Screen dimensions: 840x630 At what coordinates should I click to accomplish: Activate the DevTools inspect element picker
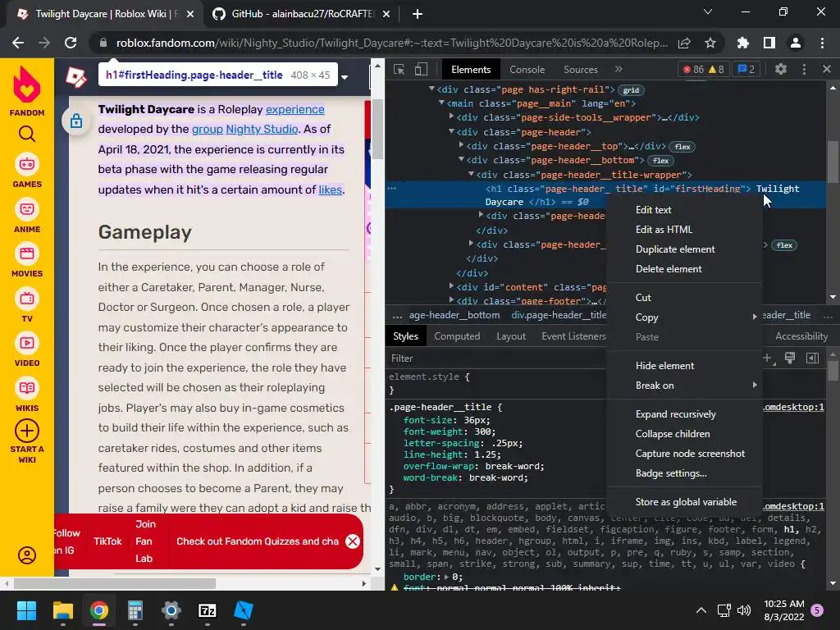click(x=399, y=69)
